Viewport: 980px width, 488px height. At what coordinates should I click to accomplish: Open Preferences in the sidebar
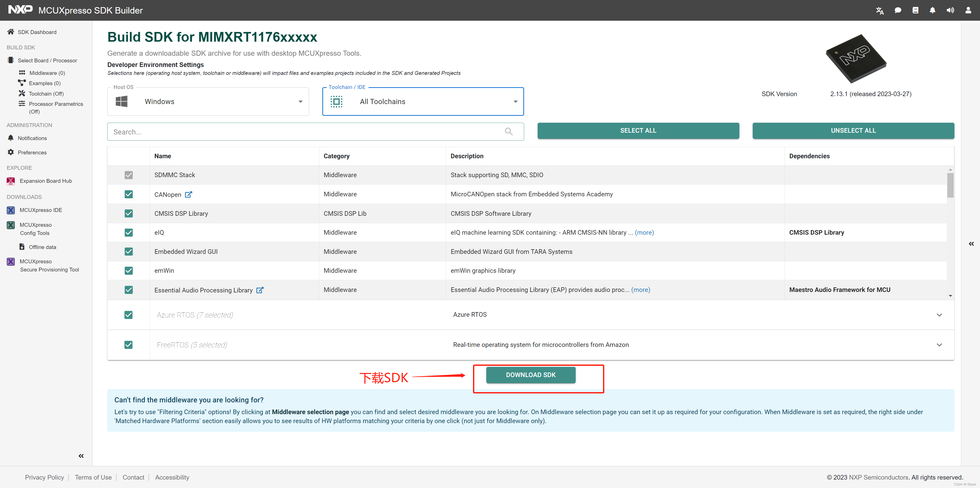[32, 152]
